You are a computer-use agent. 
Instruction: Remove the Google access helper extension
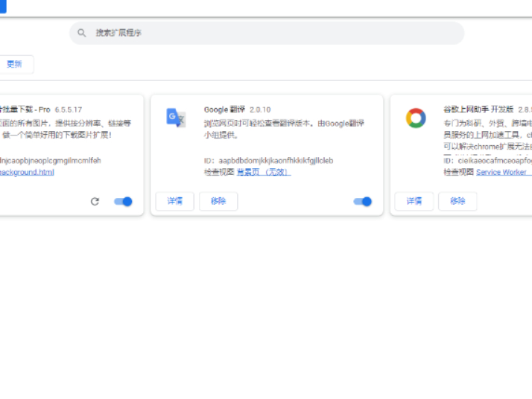point(457,202)
